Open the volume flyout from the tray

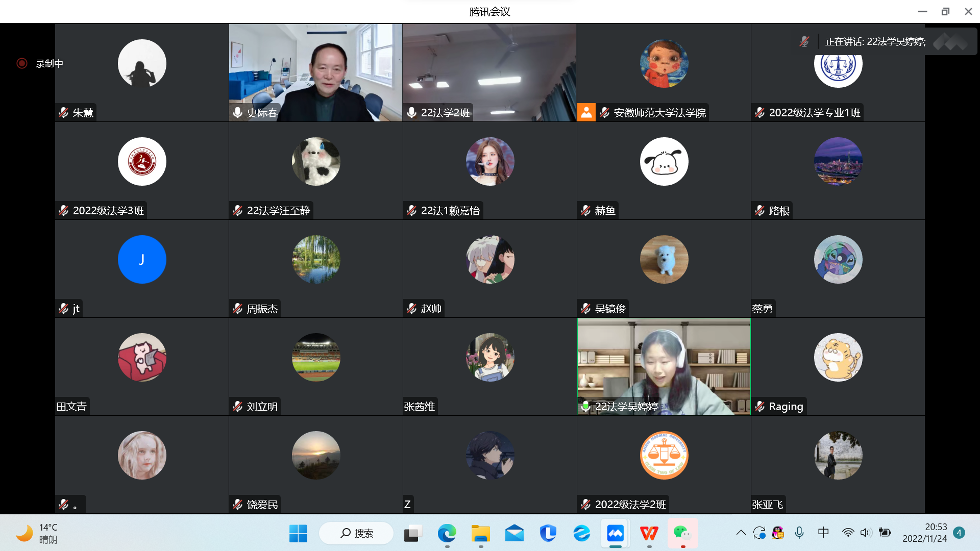tap(865, 533)
